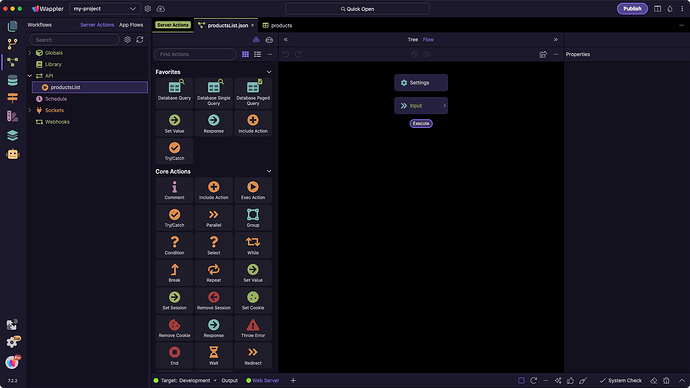690x388 pixels.
Task: Collapse the Core Actions section
Action: coord(269,171)
